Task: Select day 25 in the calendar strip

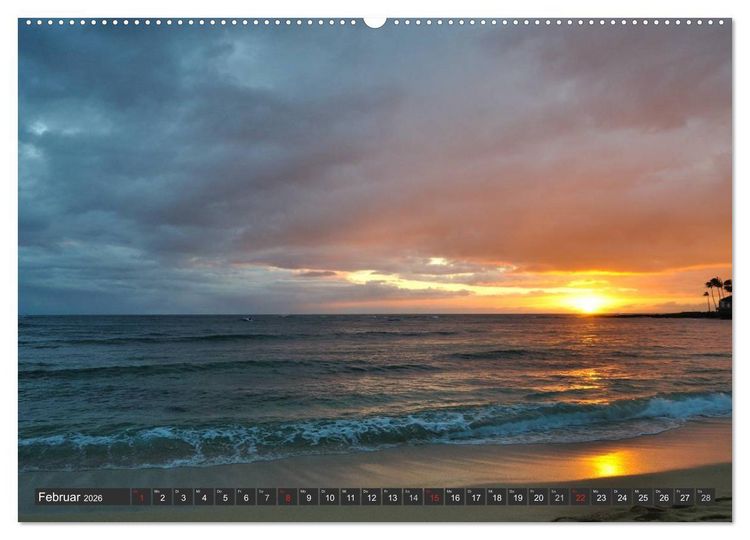Action: pos(643,497)
